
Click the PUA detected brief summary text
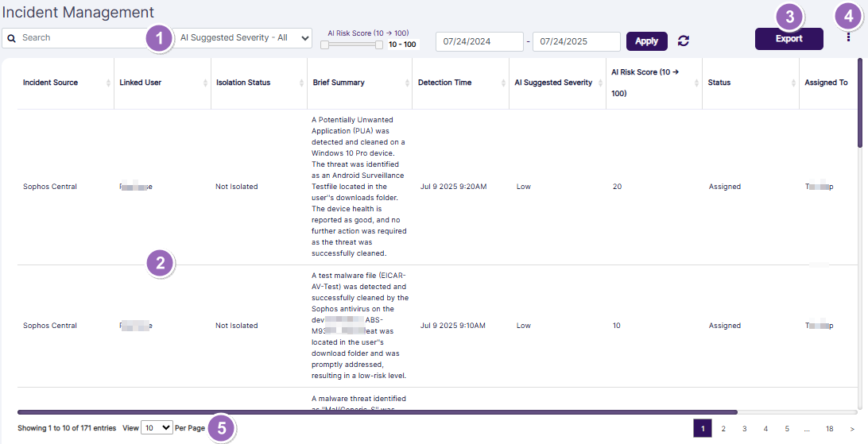[x=359, y=187]
